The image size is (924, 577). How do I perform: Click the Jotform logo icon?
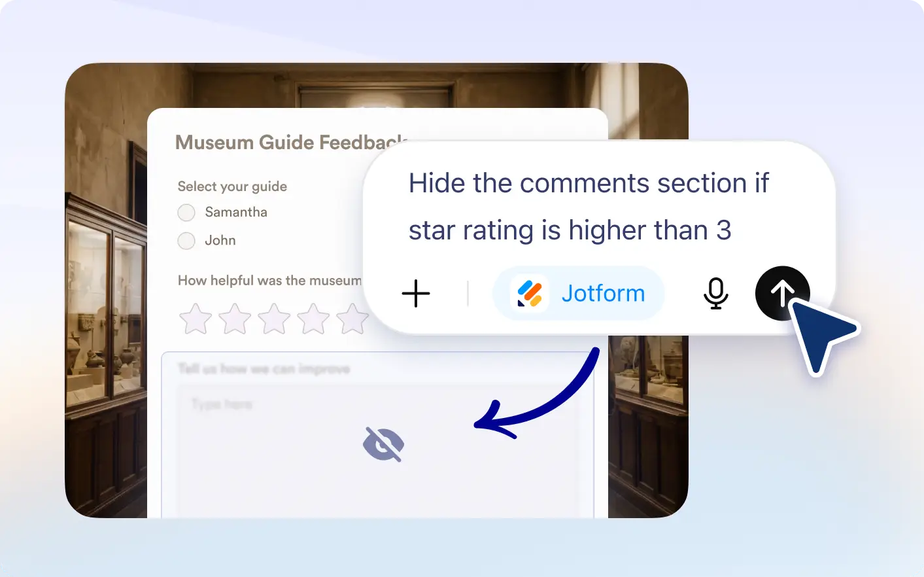[x=530, y=293]
